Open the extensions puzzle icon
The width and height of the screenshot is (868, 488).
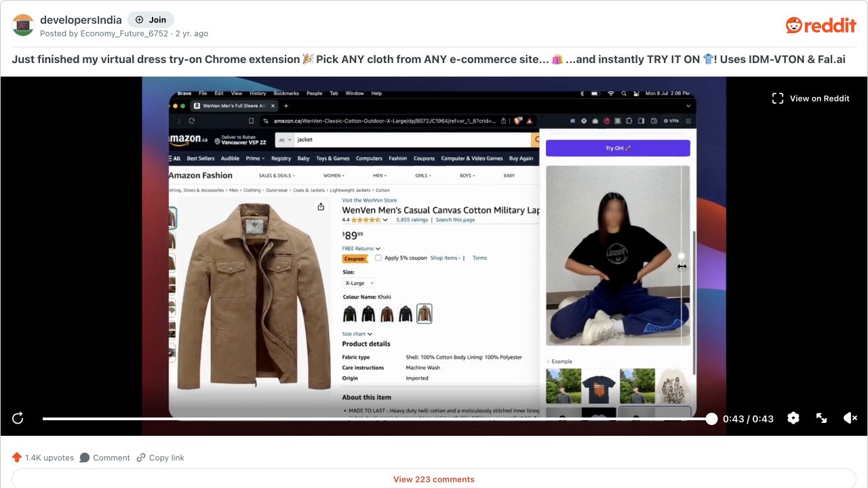coord(629,121)
